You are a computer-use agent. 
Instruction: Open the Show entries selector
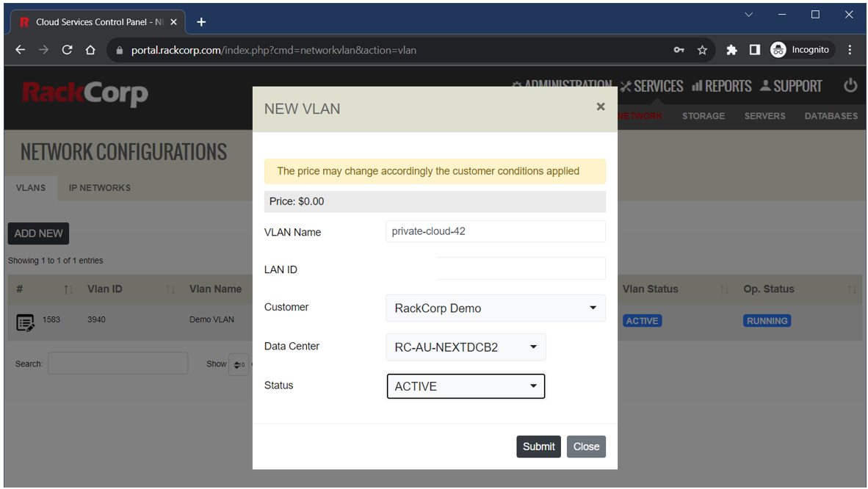(239, 364)
